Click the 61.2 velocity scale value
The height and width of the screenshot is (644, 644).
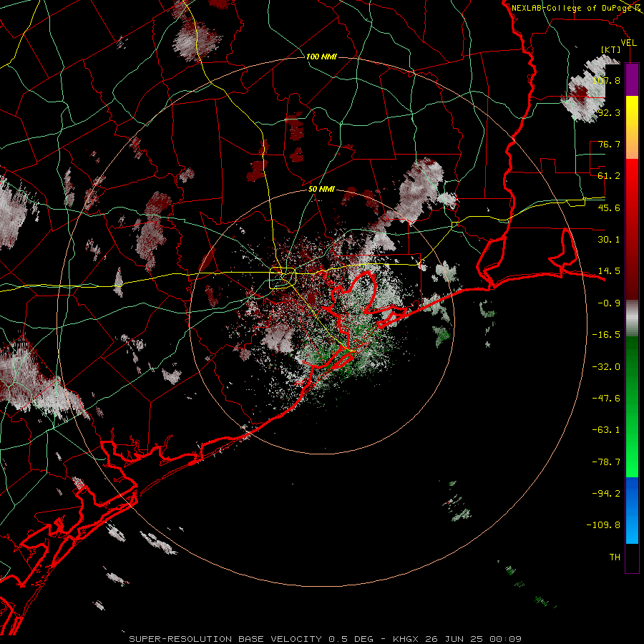609,176
